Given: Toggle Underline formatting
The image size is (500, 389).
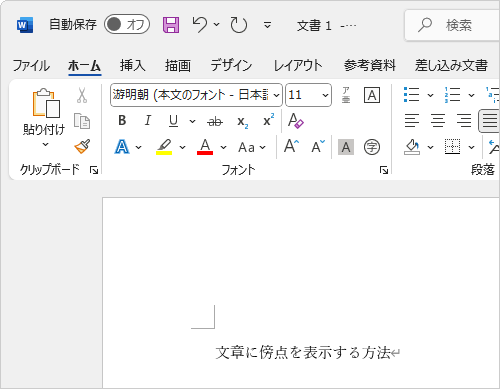Looking at the screenshot, I should 173,121.
